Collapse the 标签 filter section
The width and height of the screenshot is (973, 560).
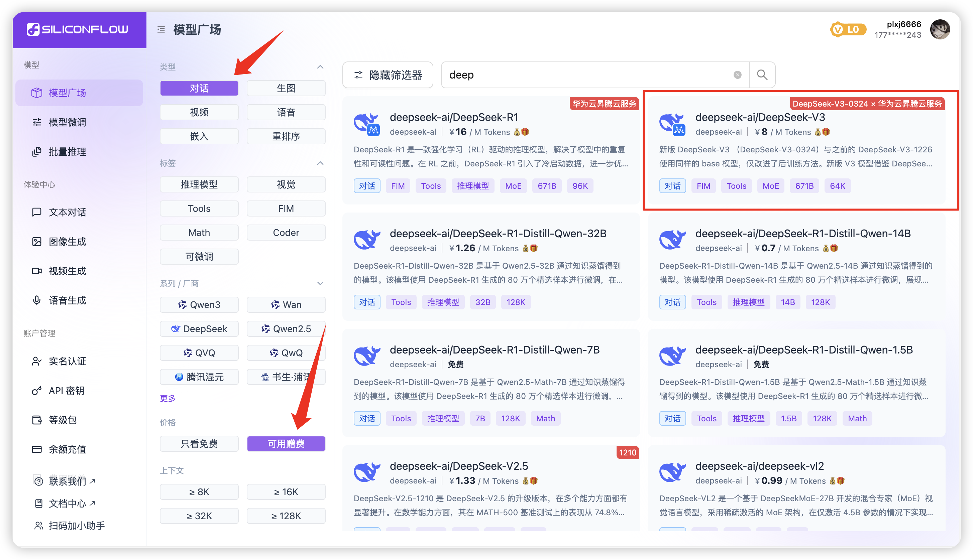coord(320,163)
